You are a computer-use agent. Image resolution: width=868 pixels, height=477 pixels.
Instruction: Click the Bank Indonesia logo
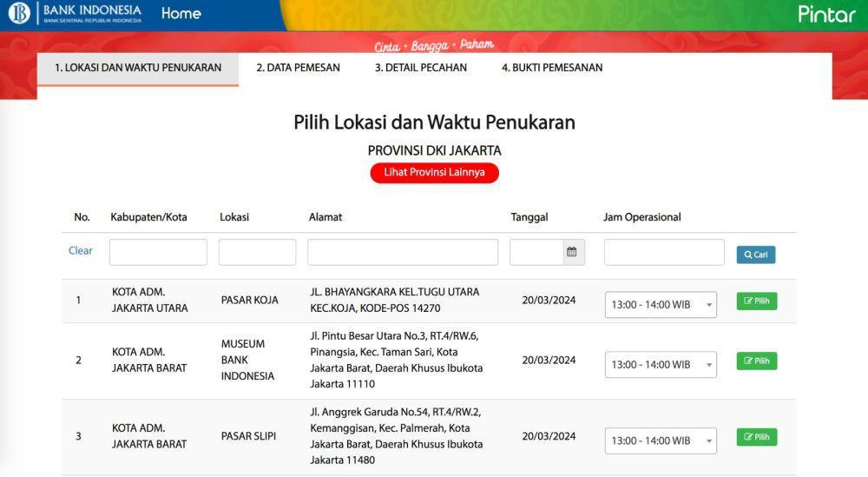pos(76,13)
